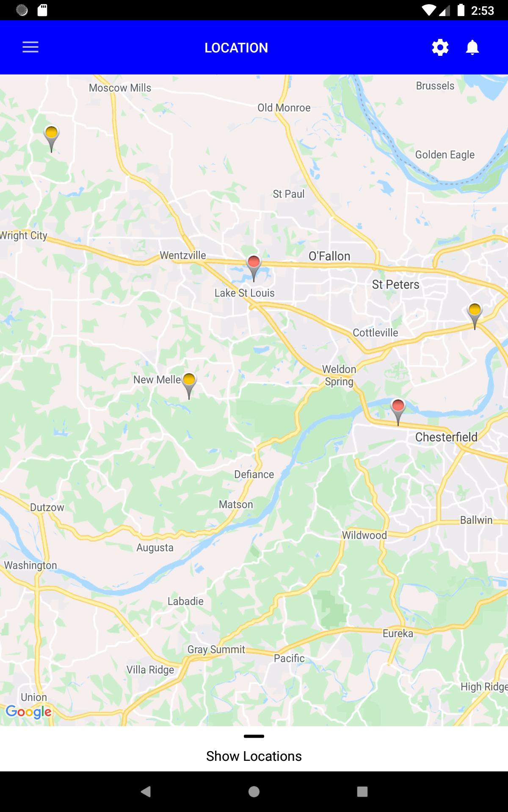Open settings via the gear icon
The width and height of the screenshot is (508, 812).
coord(440,47)
